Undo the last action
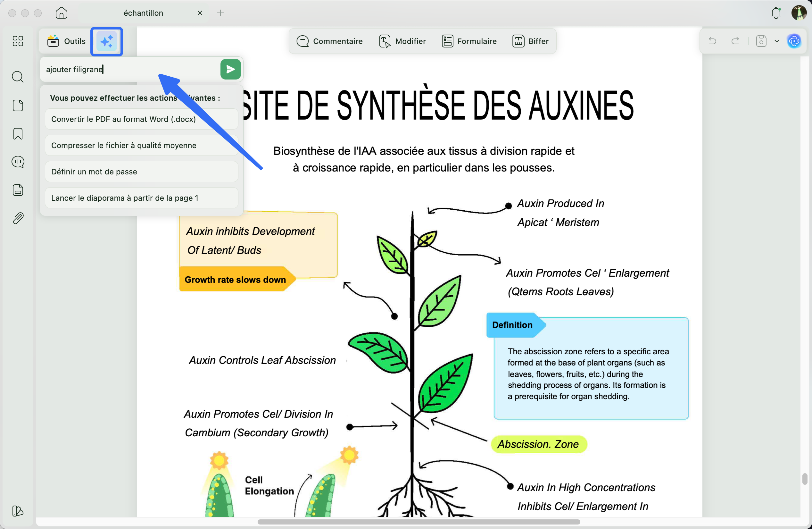 [x=712, y=41]
